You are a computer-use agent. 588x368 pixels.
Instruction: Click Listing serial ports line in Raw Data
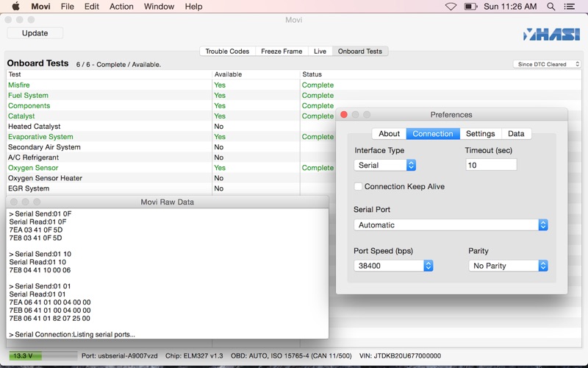coord(72,334)
